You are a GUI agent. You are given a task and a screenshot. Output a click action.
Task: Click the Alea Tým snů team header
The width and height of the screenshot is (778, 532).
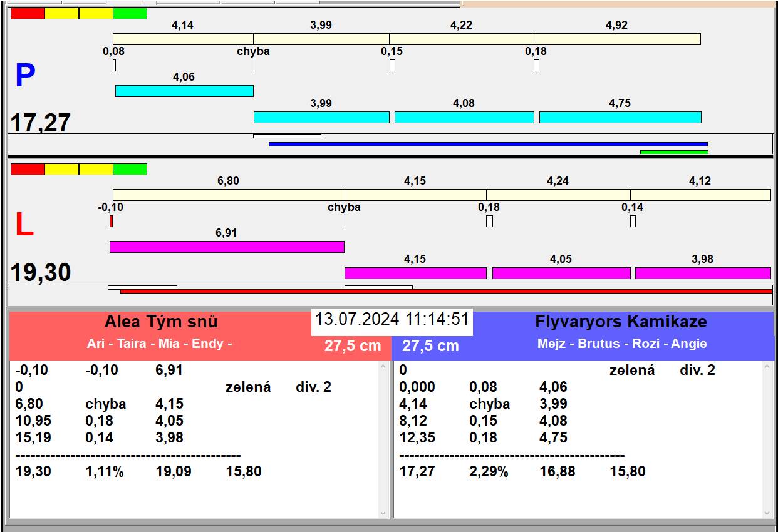(161, 322)
